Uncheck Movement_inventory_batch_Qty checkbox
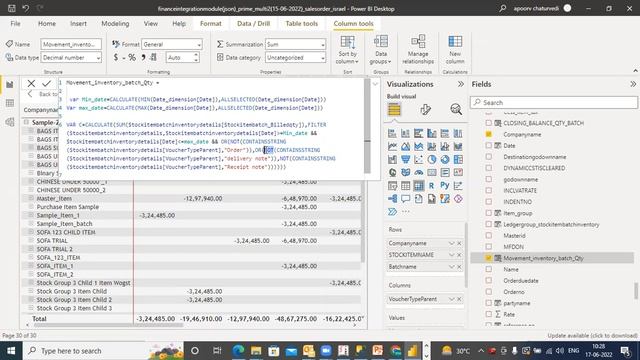The height and width of the screenshot is (360, 640). (489, 258)
